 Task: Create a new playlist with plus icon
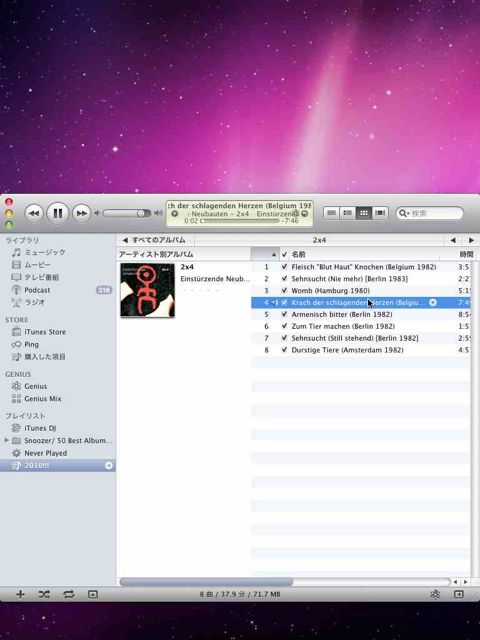pyautogui.click(x=20, y=594)
